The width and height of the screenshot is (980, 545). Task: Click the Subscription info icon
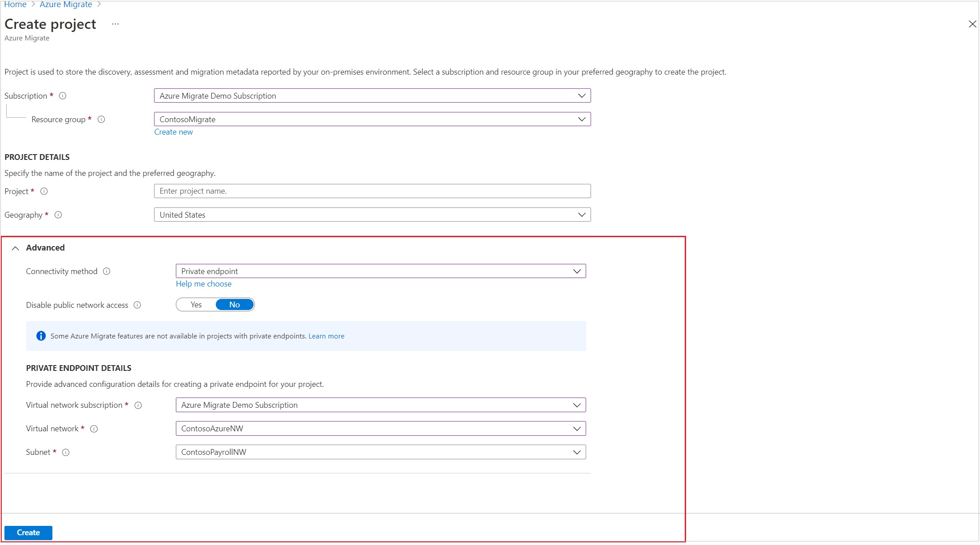[63, 96]
